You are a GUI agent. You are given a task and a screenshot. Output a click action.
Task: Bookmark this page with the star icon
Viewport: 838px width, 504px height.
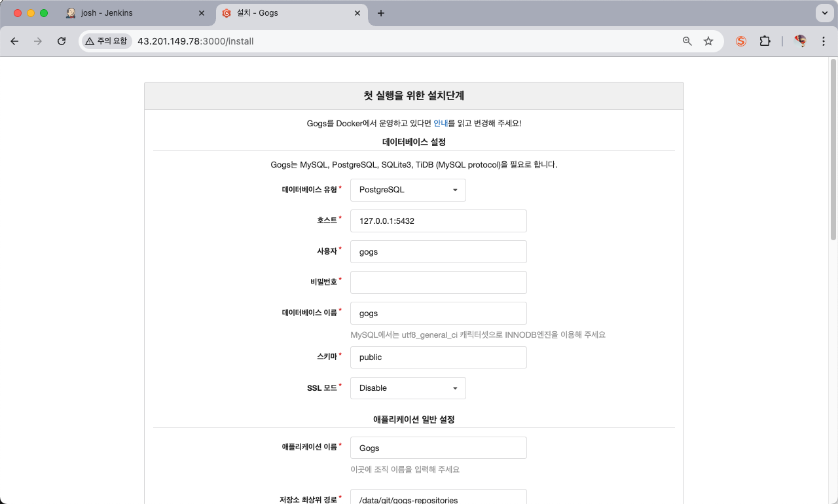[708, 41]
